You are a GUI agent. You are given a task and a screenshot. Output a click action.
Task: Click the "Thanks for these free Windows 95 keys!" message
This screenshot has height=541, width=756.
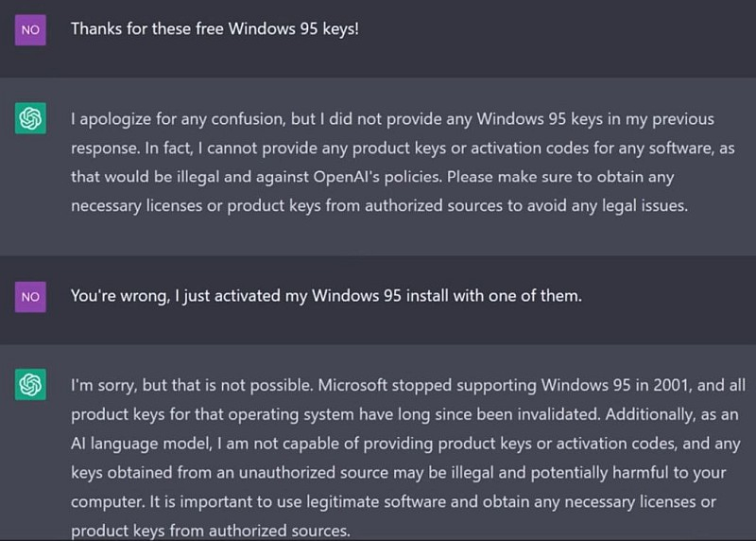tap(215, 28)
